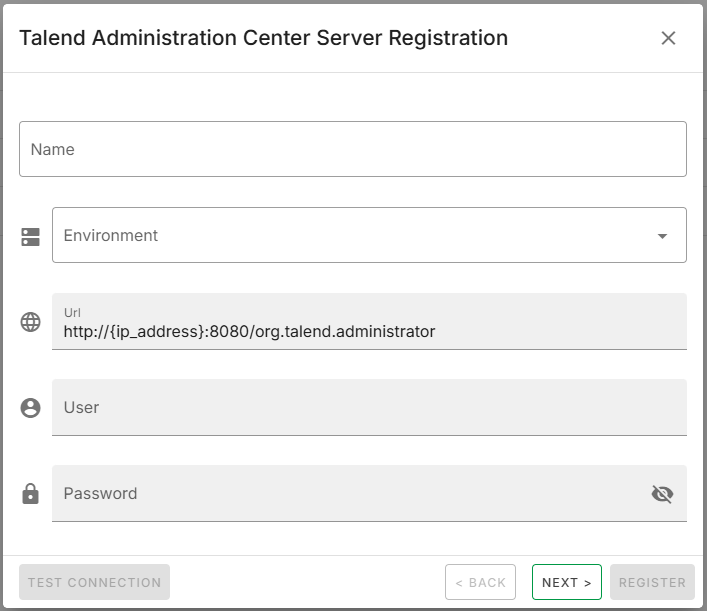This screenshot has width=707, height=611.
Task: Click the padlock icon beside Password
Action: pyautogui.click(x=31, y=494)
